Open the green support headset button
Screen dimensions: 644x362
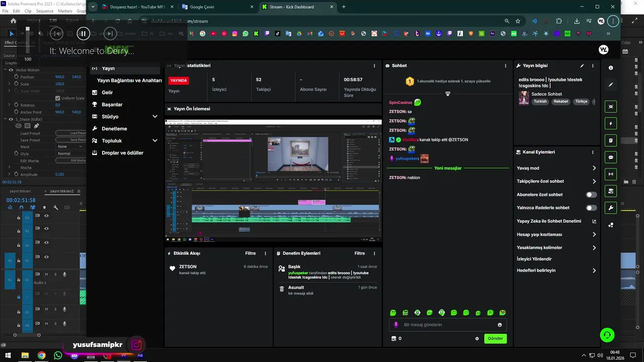[607, 335]
